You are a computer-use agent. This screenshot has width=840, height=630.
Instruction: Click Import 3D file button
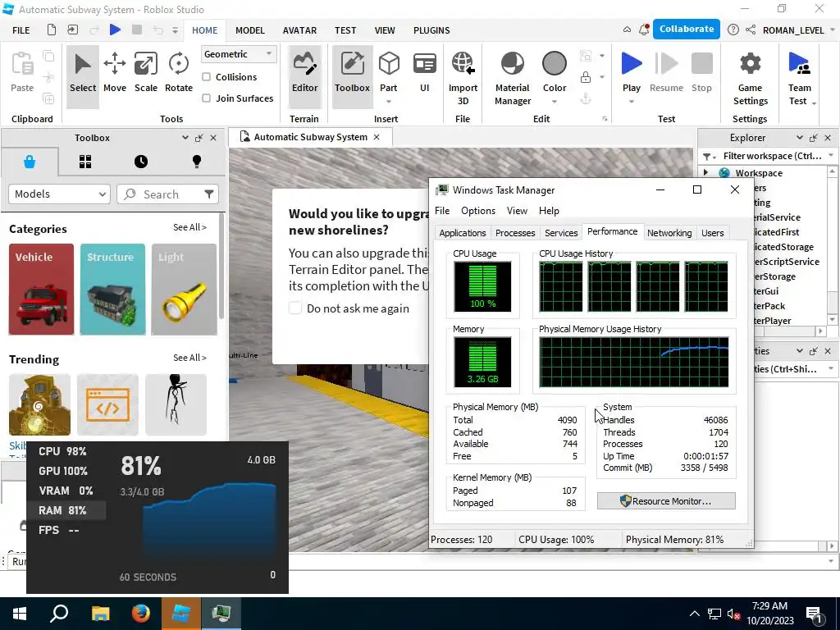(x=463, y=80)
